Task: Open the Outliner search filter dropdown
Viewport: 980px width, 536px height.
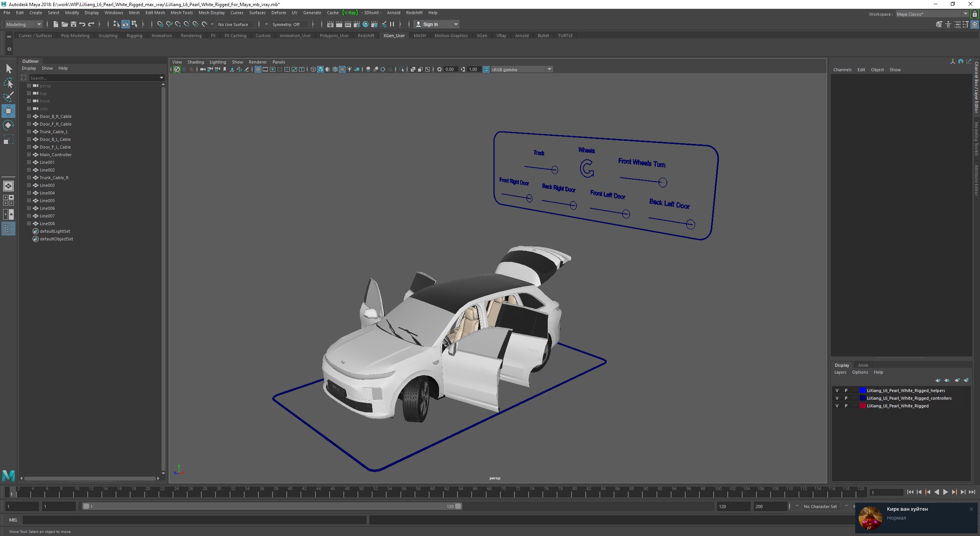Action: pyautogui.click(x=162, y=78)
